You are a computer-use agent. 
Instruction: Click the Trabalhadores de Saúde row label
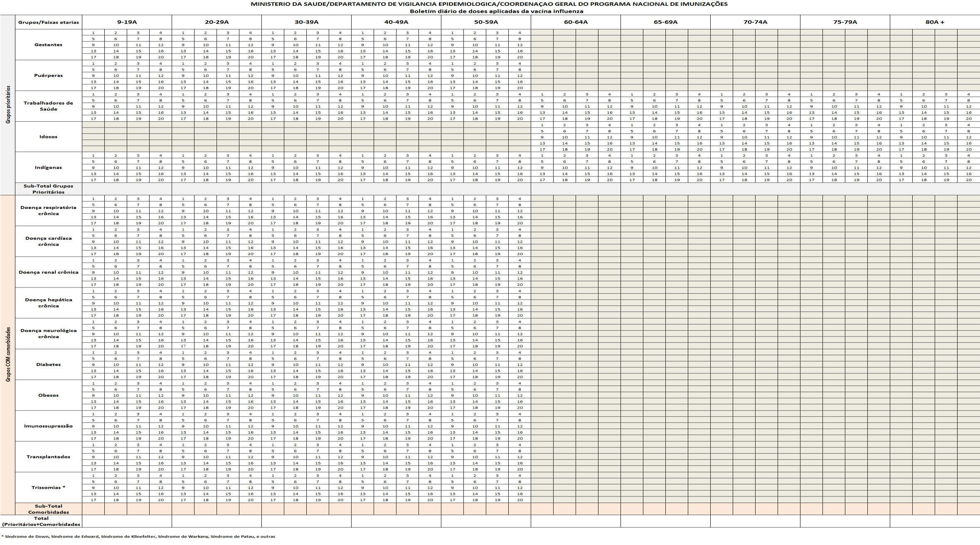48,106
